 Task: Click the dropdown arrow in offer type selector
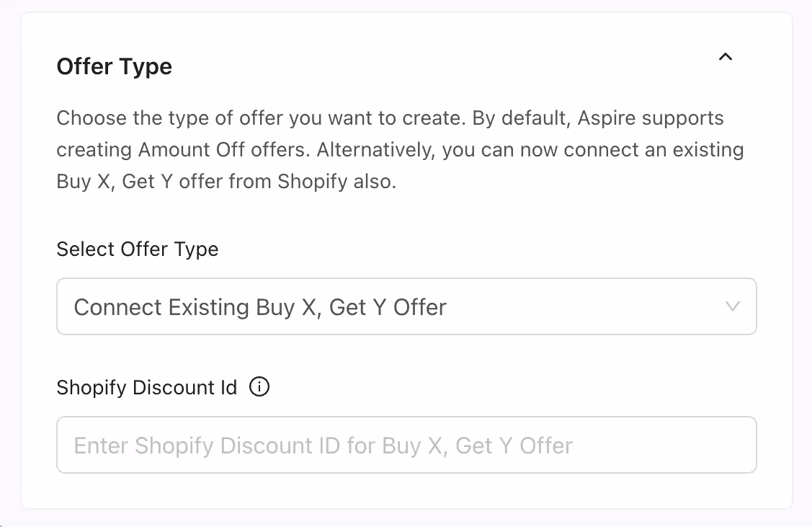point(733,307)
